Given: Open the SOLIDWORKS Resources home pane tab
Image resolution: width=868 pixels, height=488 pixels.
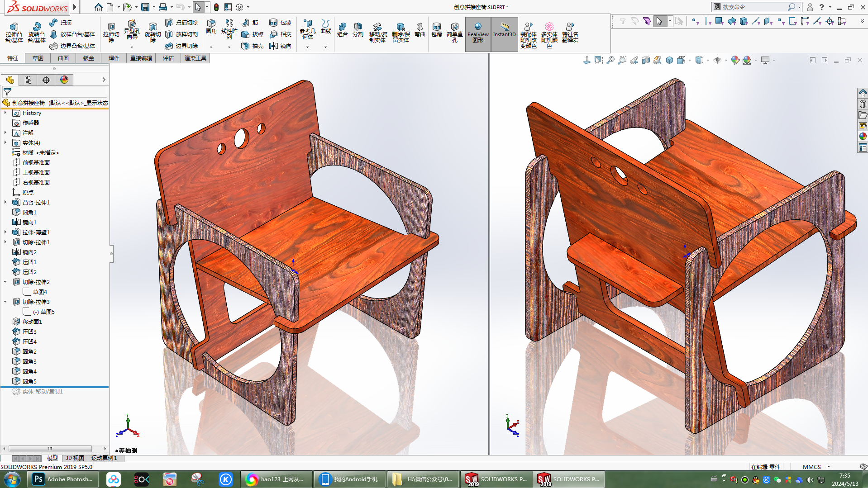Looking at the screenshot, I should [x=863, y=93].
